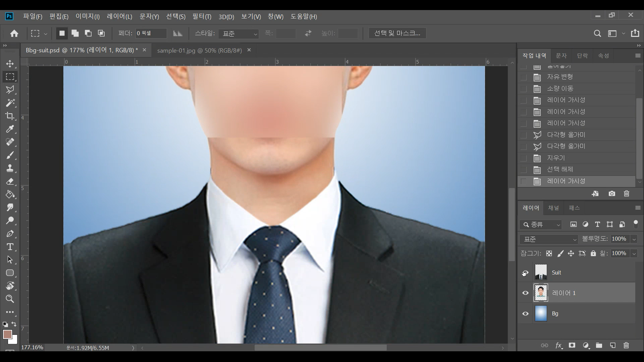Switch to sample-01.jpg document tab
The image size is (644, 362).
click(199, 50)
